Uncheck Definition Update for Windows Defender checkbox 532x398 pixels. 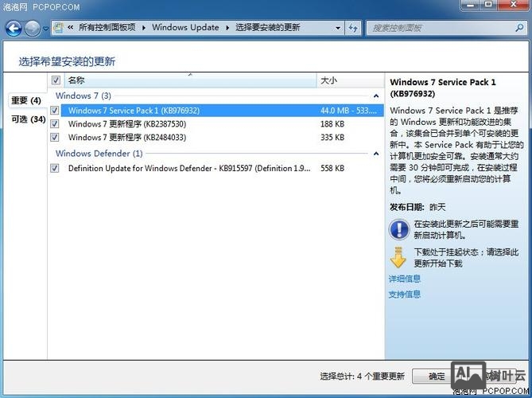[55, 168]
